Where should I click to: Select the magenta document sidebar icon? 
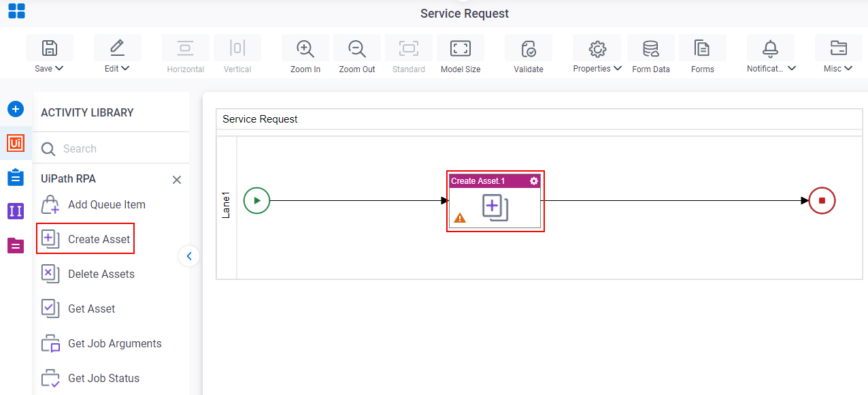click(x=16, y=245)
